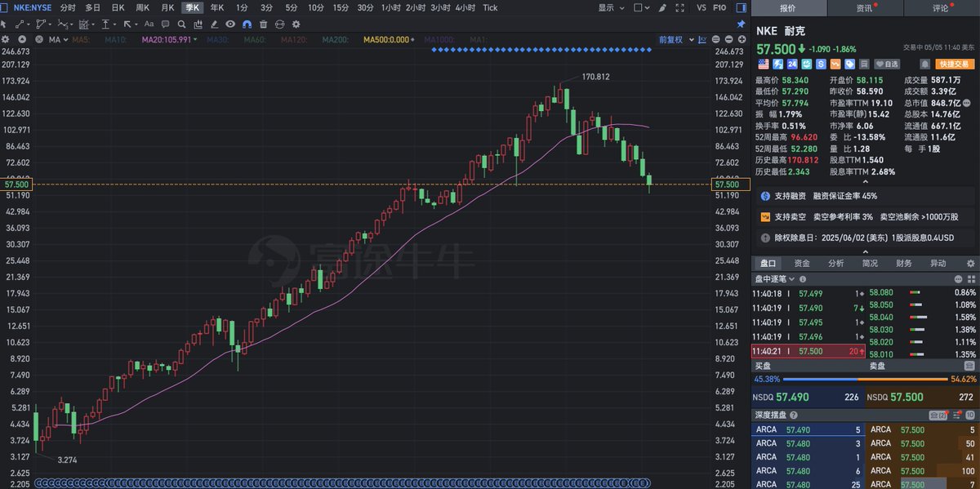This screenshot has width=980, height=489.
Task: Open MA indicator settings gear
Action: 5,39
